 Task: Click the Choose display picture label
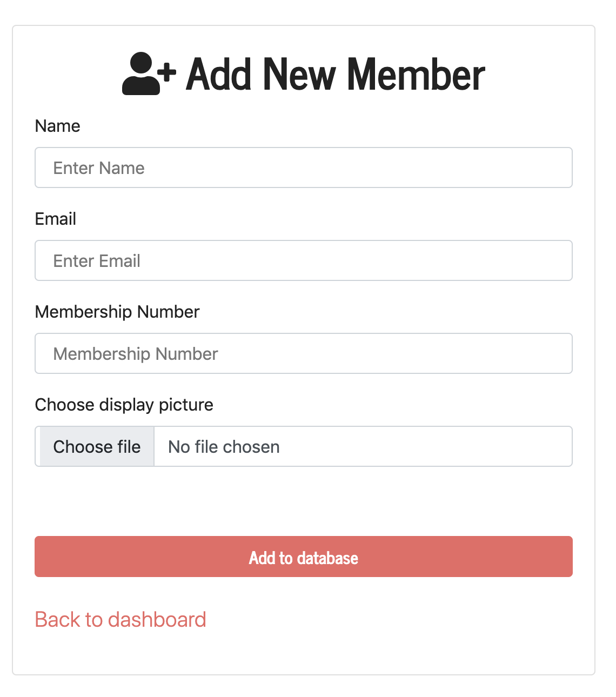(x=124, y=405)
